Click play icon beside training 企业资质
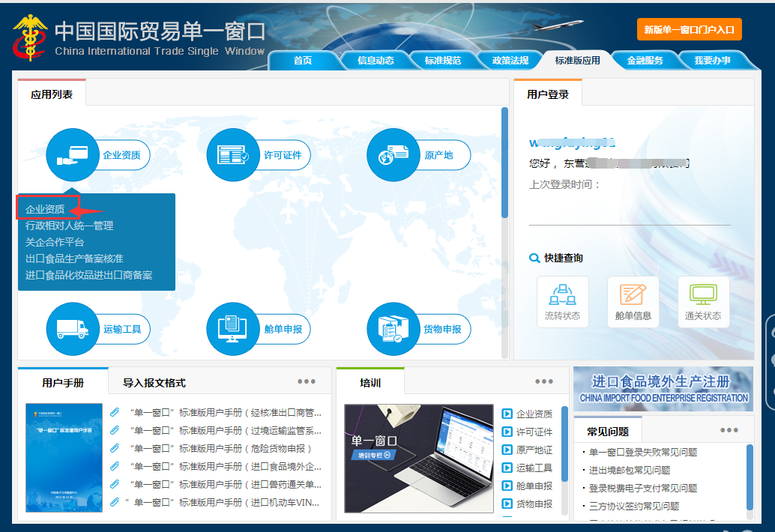The width and height of the screenshot is (775, 532). point(507,414)
